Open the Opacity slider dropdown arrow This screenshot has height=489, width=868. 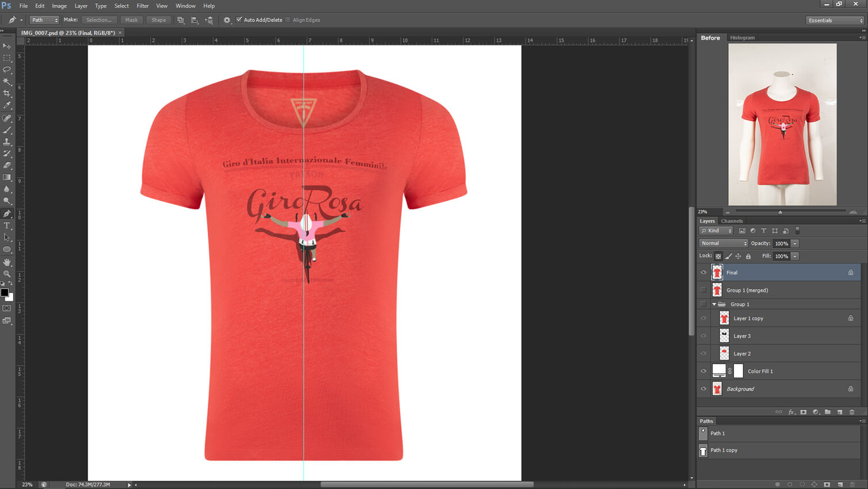pos(795,243)
